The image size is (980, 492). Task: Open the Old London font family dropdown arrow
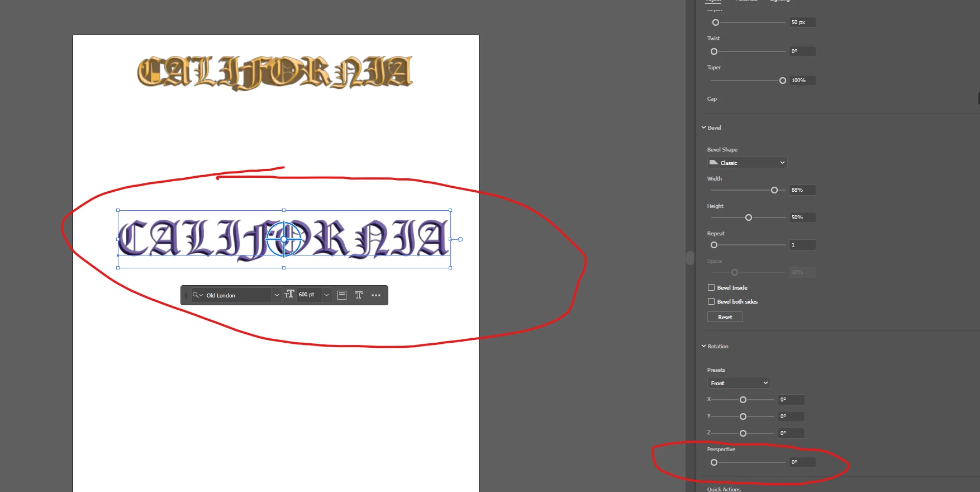277,295
